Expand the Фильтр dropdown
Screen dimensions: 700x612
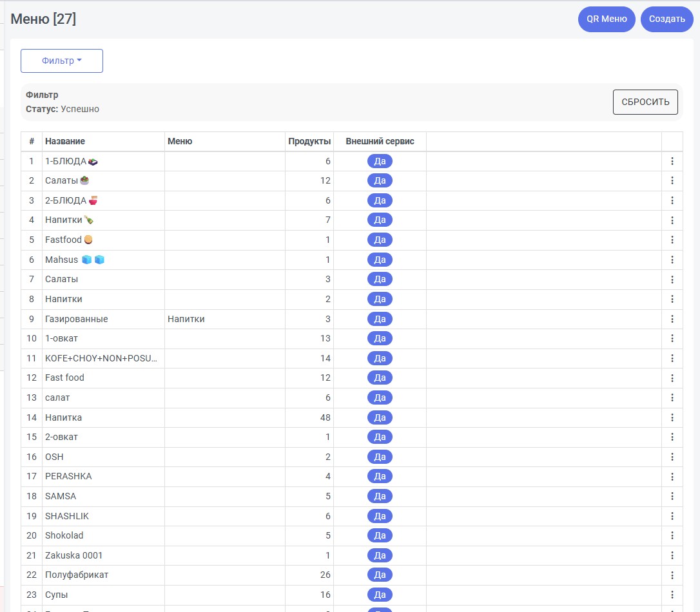click(x=62, y=61)
